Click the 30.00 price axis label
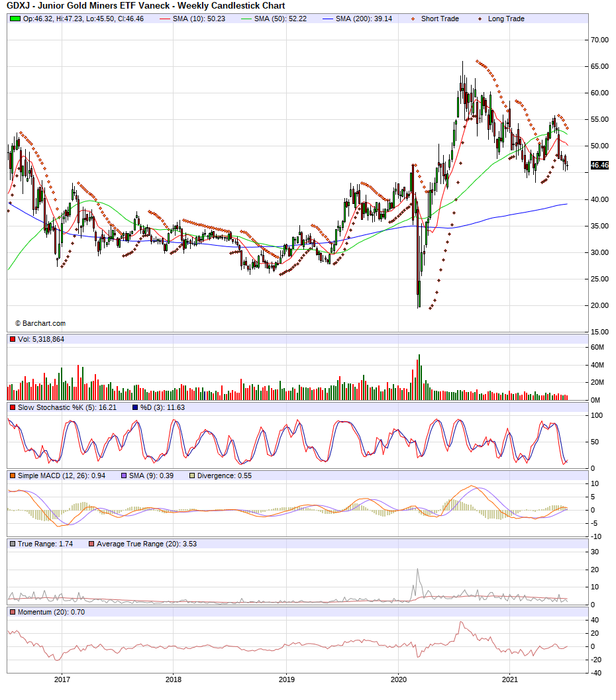The width and height of the screenshot is (616, 700). click(x=599, y=253)
